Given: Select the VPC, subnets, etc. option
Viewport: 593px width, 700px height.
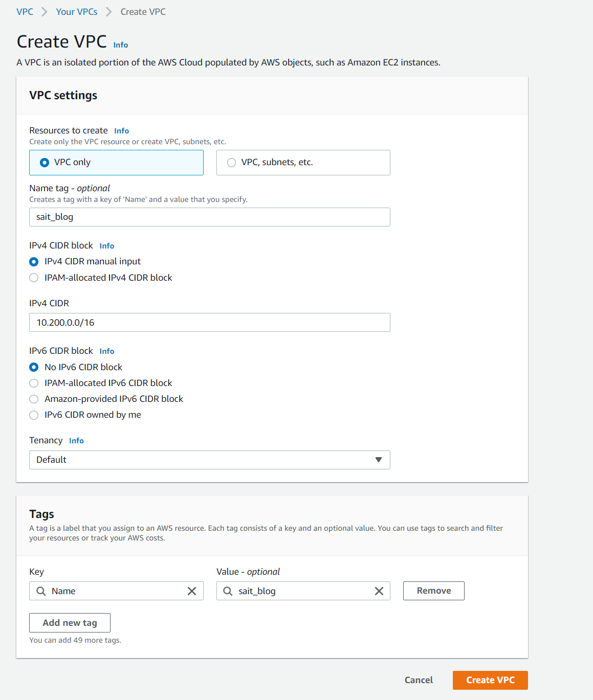Looking at the screenshot, I should (303, 163).
